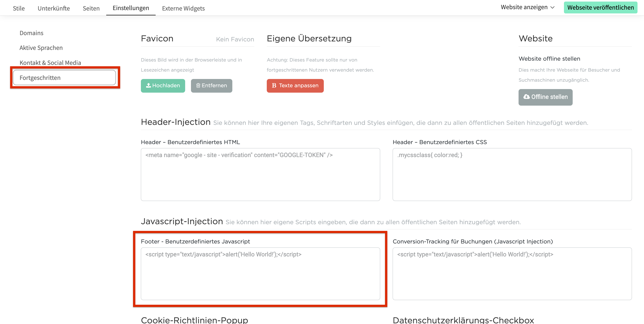Switch to the Unterkünfte tab
644x324 pixels.
point(54,8)
